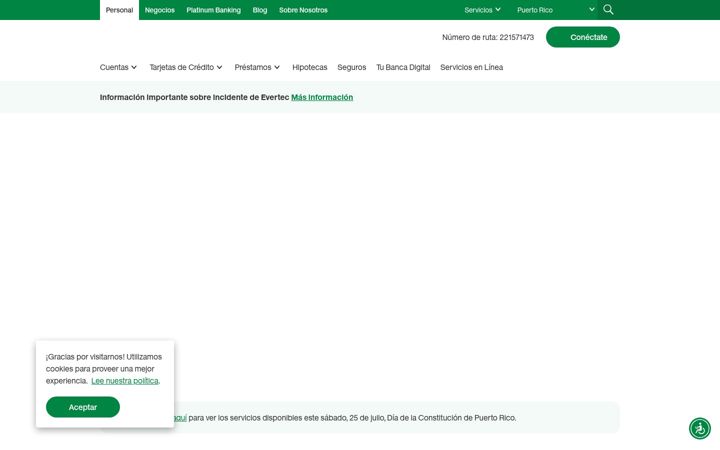Open the Hipotecas menu item

coord(310,67)
